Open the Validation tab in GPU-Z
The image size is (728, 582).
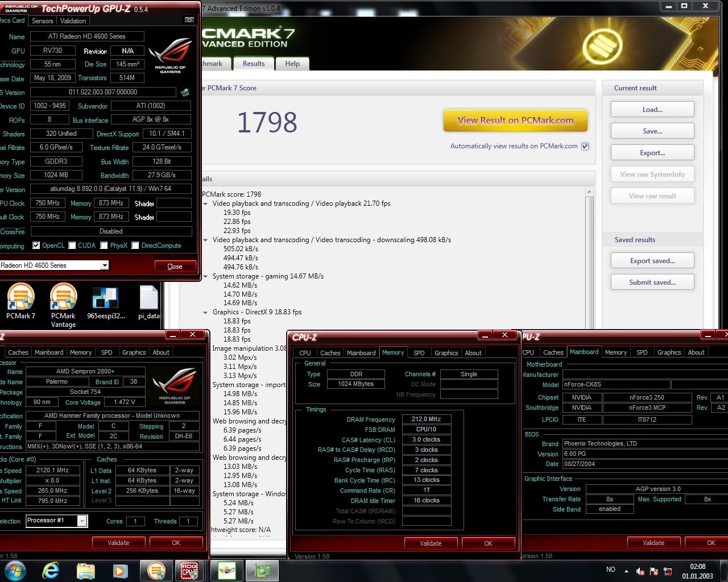pyautogui.click(x=73, y=21)
